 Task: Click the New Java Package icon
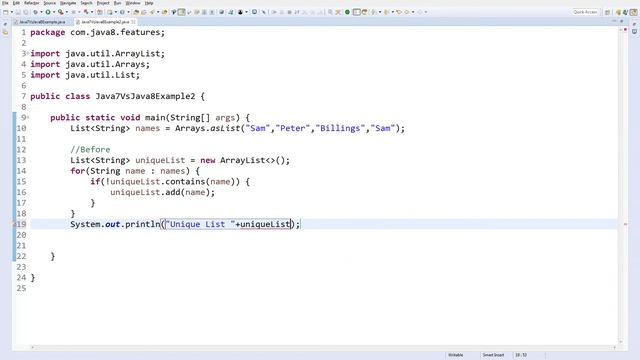[x=100, y=12]
